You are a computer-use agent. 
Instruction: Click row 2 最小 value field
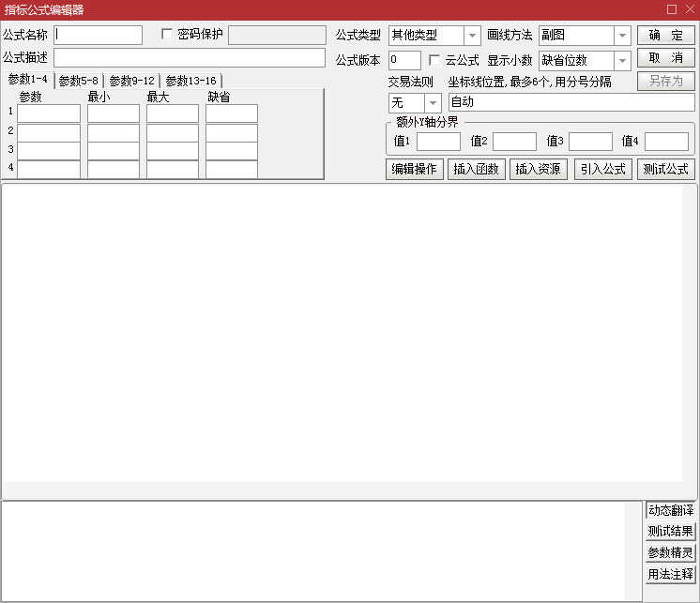tap(114, 132)
